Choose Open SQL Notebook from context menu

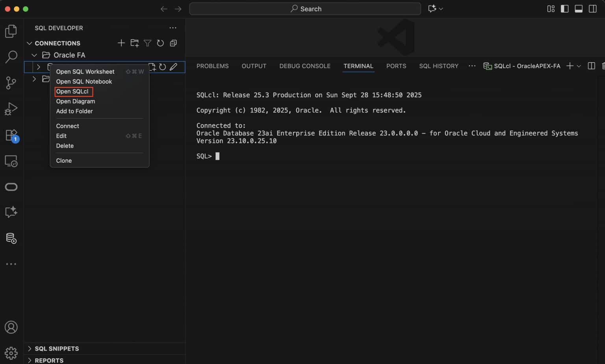(84, 82)
